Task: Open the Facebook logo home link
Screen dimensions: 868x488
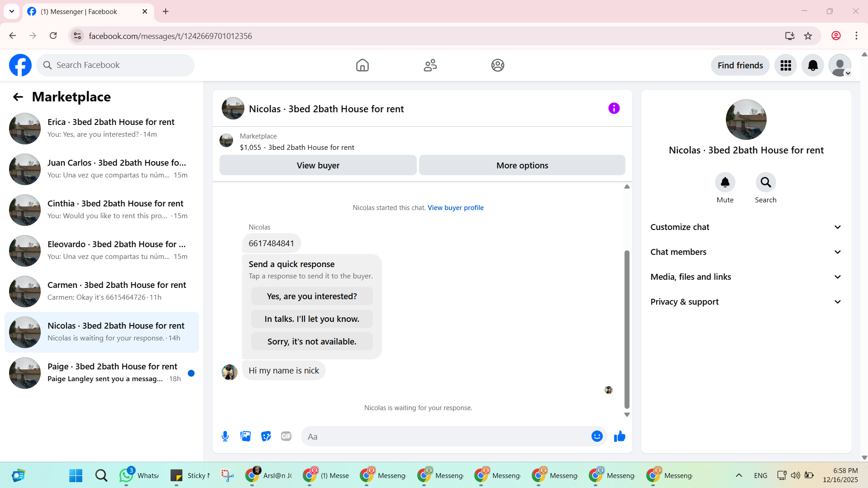Action: point(20,65)
